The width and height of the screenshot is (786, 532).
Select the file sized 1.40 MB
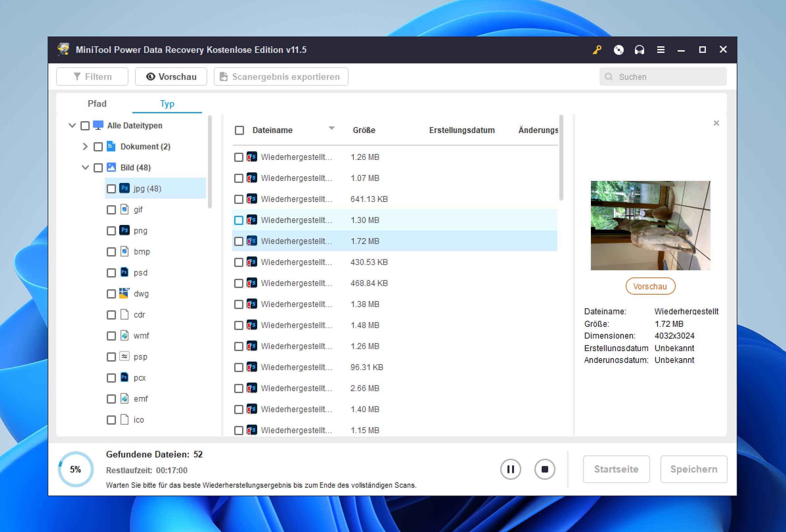tap(394, 409)
